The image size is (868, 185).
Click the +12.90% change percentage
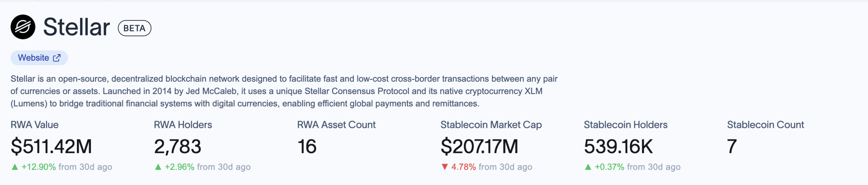click(39, 167)
